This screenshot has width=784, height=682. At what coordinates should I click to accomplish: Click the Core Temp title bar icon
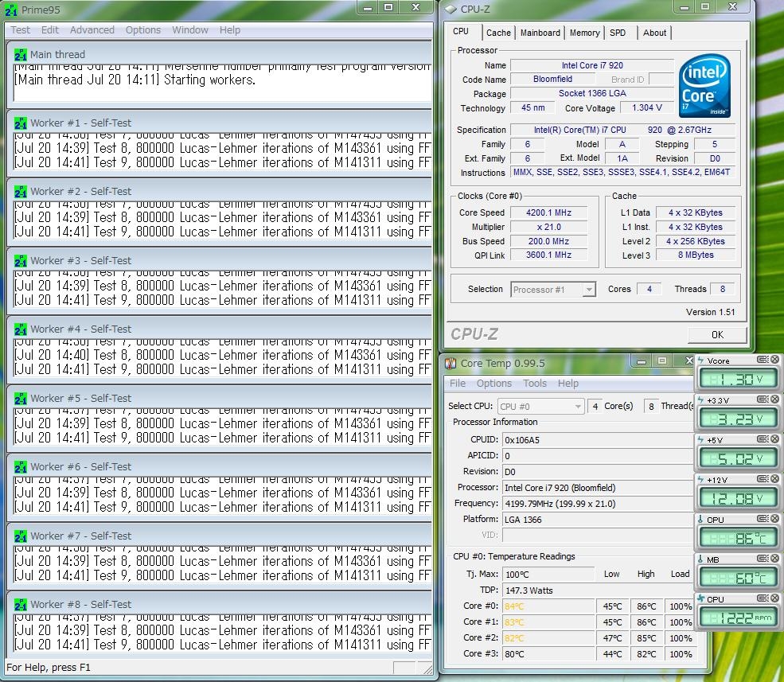tap(451, 364)
